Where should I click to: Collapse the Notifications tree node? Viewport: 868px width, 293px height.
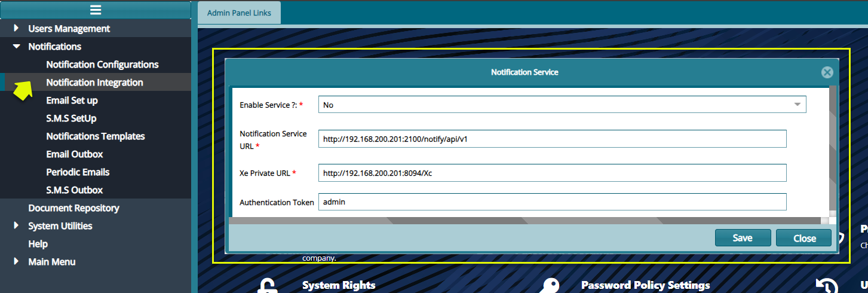tap(16, 46)
